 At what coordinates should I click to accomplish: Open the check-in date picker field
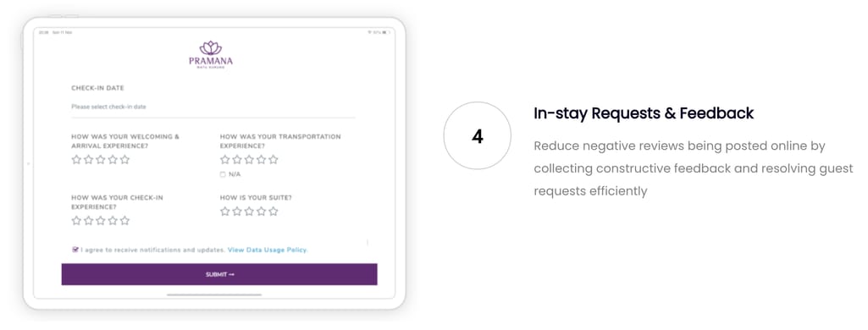pos(213,107)
